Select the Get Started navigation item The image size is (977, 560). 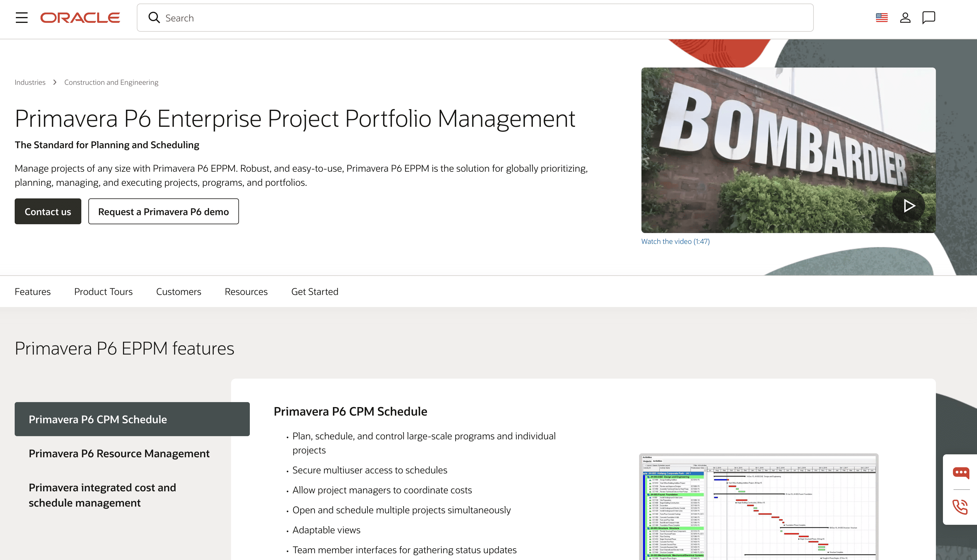coord(315,291)
